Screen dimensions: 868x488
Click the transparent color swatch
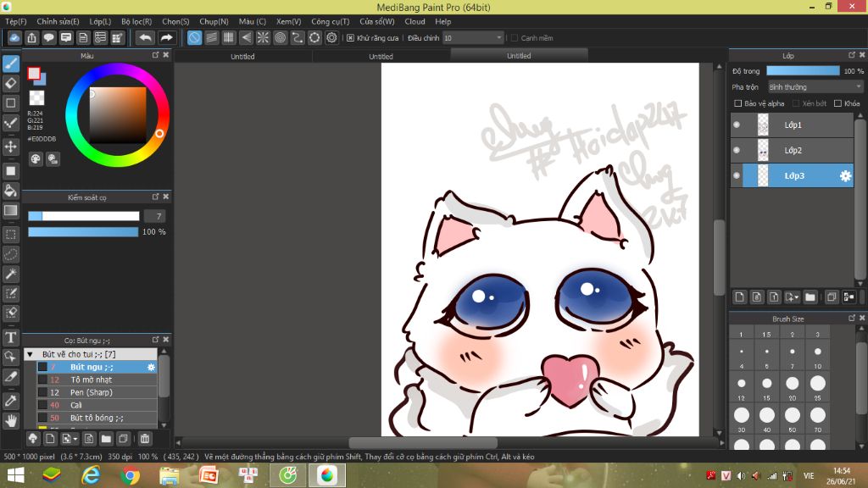[37, 98]
